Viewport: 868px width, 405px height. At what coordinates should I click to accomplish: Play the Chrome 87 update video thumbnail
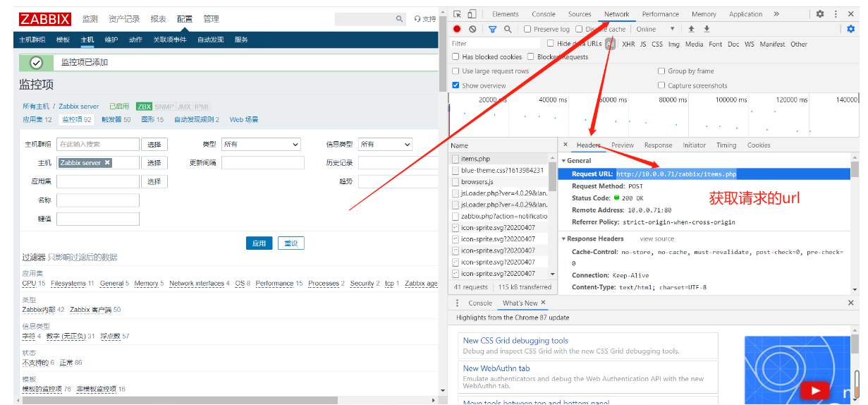click(817, 390)
